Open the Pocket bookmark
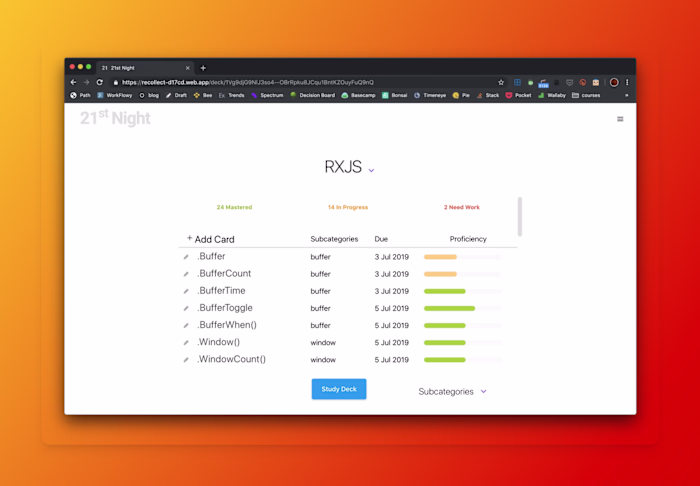700x486 pixels. (518, 96)
